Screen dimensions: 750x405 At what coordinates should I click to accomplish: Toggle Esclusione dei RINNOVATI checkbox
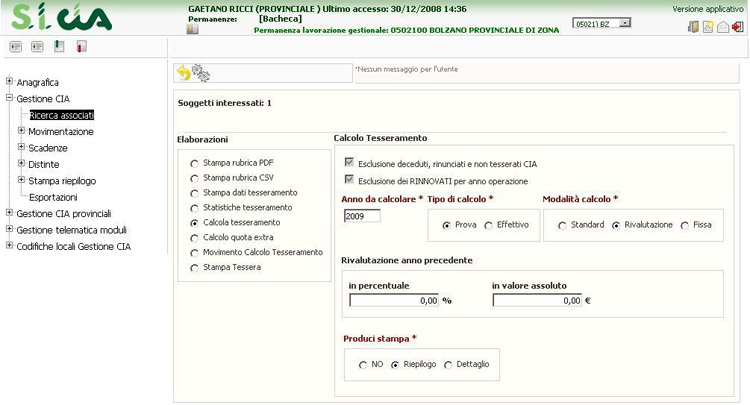(x=349, y=179)
